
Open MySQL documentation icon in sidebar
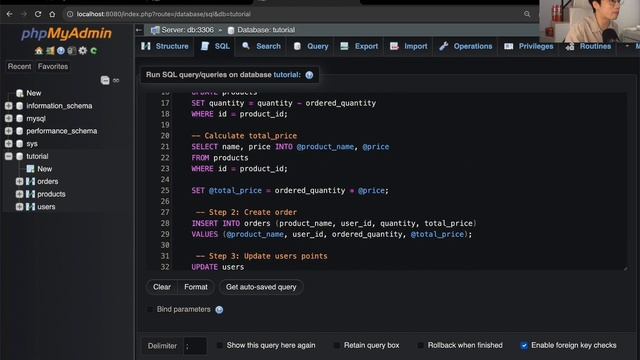72,51
